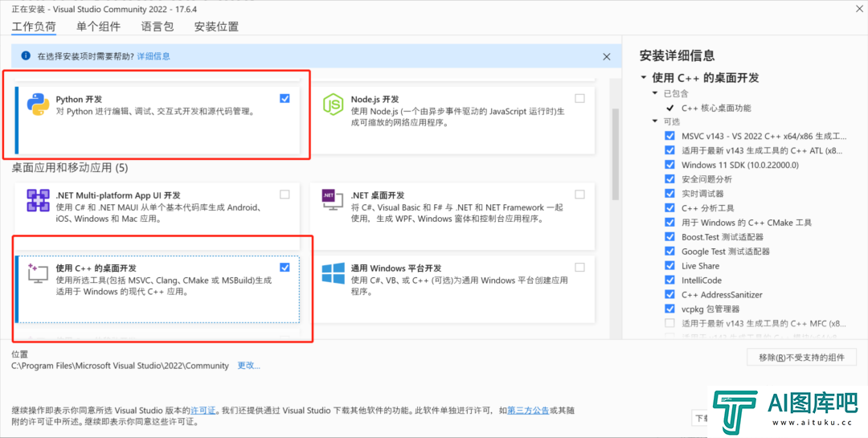Click the C++ 核心桌面功能 included item

(716, 108)
